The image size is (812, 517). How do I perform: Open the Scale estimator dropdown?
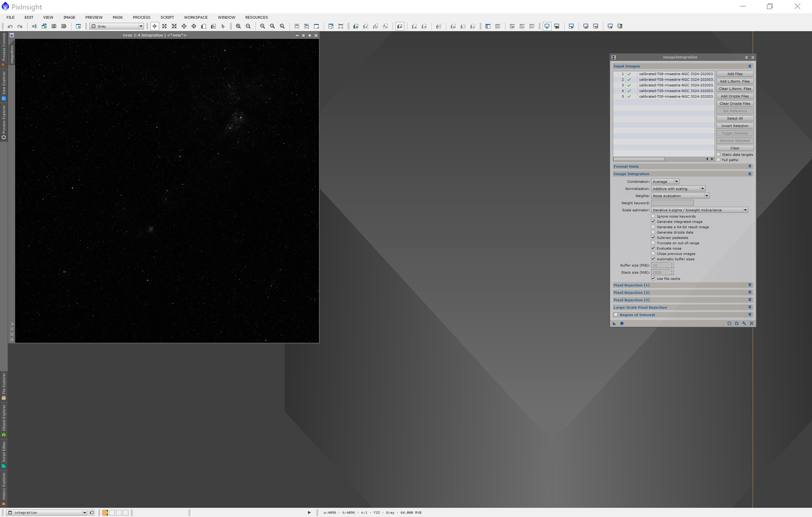click(700, 210)
